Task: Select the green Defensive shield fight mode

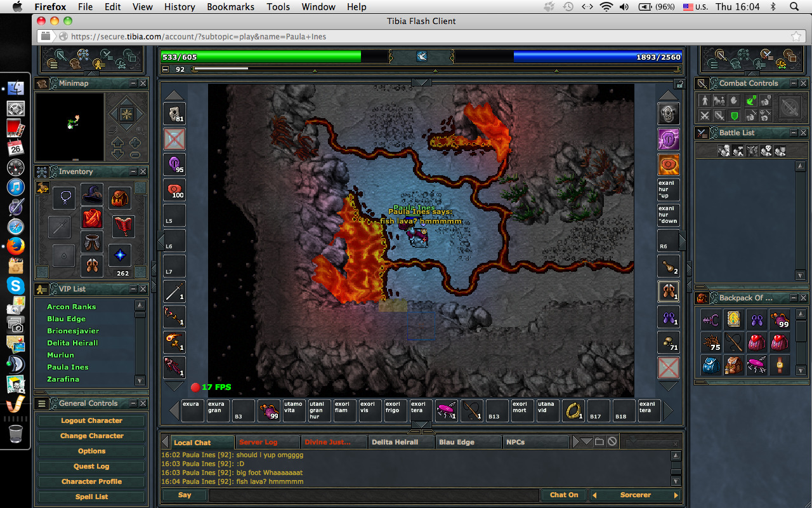Action: (x=735, y=116)
